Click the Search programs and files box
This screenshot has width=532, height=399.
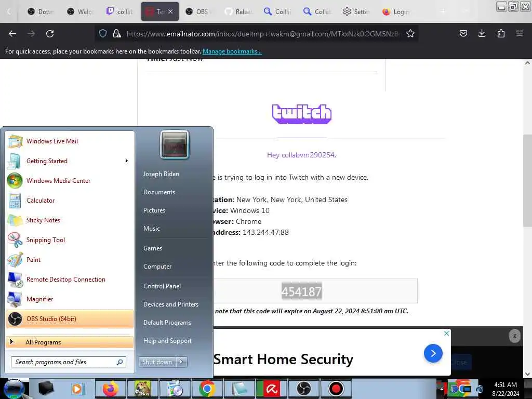69,362
